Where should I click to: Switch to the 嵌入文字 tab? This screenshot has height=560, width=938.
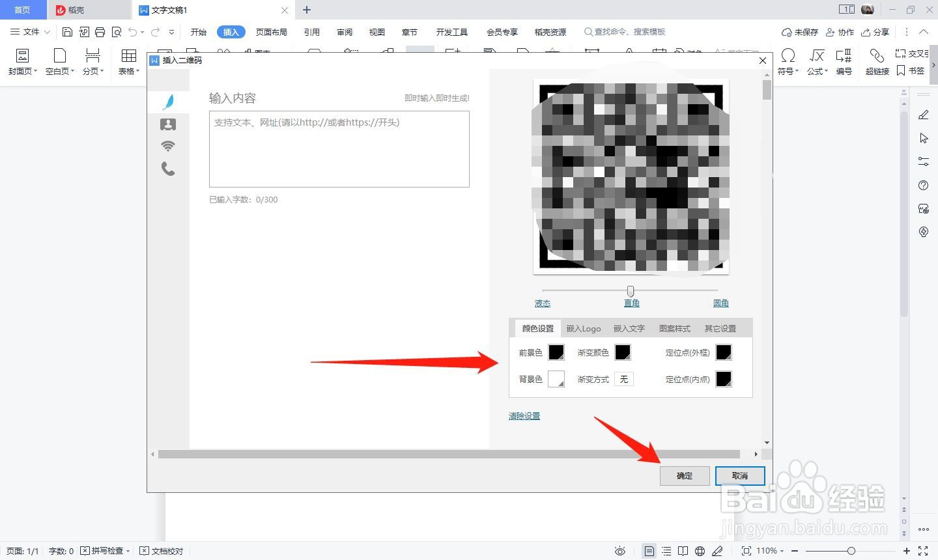click(629, 328)
